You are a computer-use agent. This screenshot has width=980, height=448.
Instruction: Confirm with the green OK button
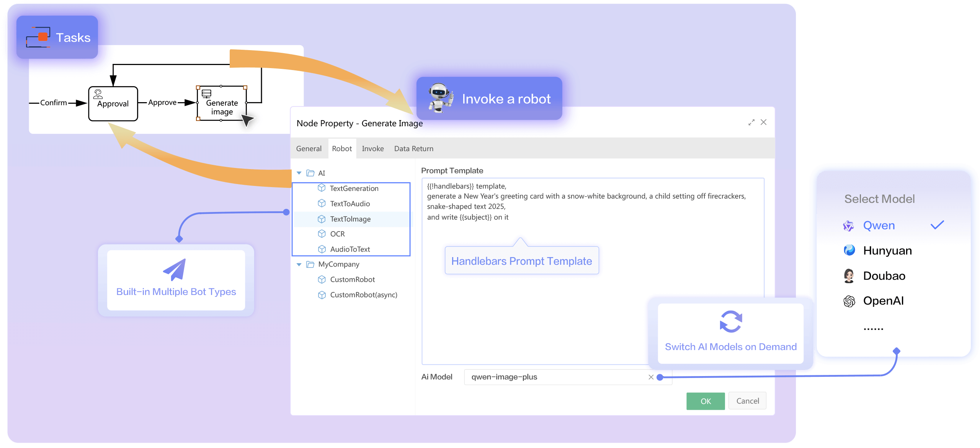click(x=705, y=401)
